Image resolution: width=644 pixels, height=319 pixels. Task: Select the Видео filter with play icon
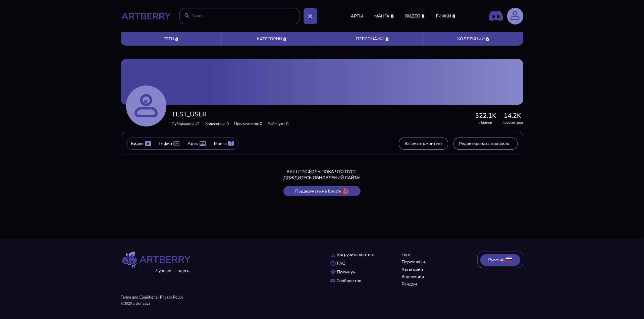pos(141,144)
